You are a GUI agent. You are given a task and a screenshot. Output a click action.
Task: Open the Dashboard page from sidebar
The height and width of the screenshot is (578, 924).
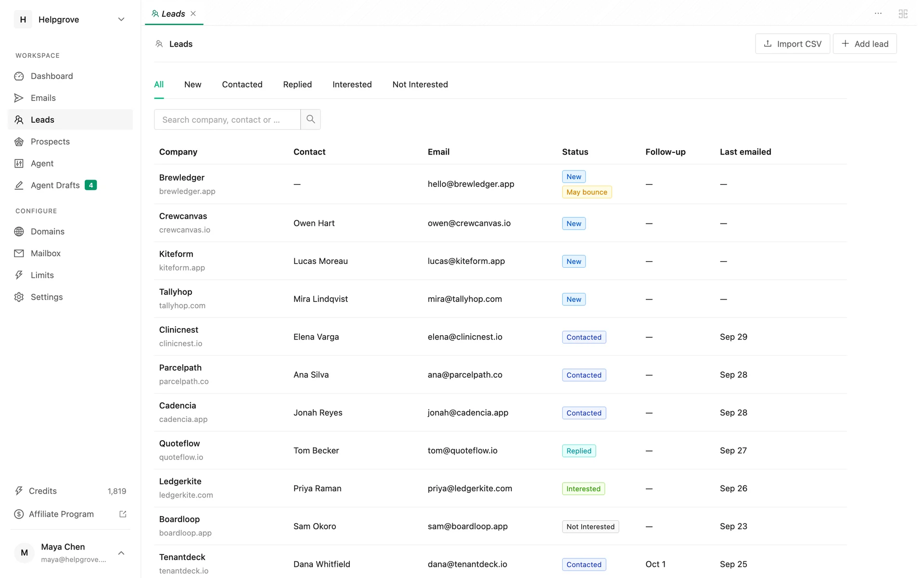pos(70,76)
